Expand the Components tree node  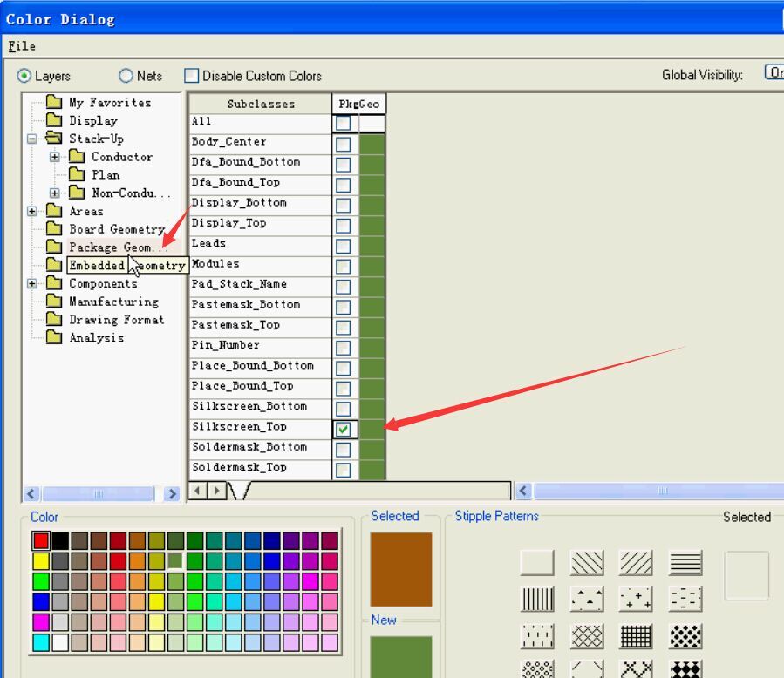pos(32,284)
